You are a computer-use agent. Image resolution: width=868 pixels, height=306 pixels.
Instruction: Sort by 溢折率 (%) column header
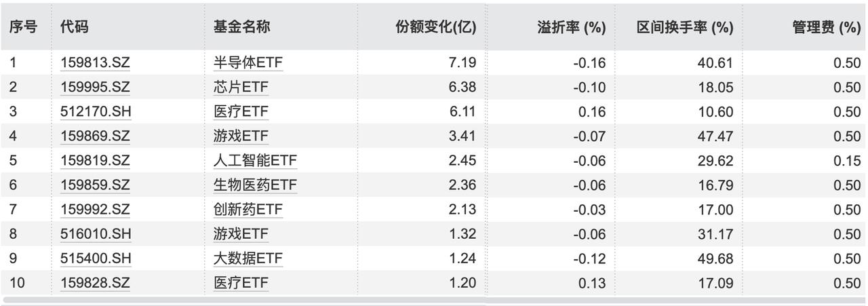[x=572, y=27]
